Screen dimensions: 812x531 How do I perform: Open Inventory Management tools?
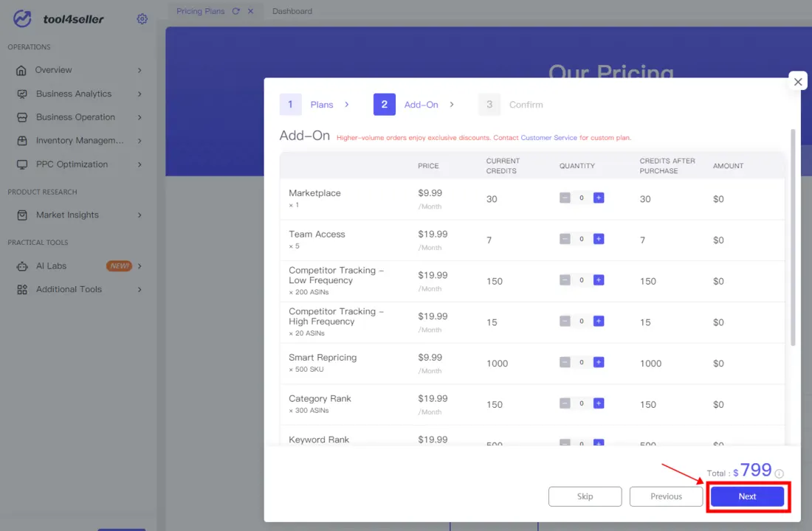click(x=76, y=140)
